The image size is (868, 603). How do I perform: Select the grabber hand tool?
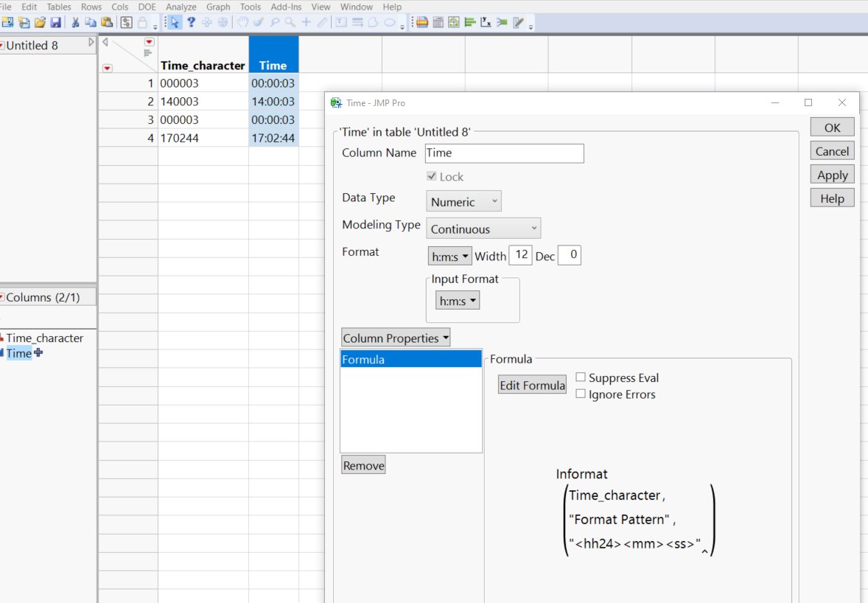coord(242,22)
